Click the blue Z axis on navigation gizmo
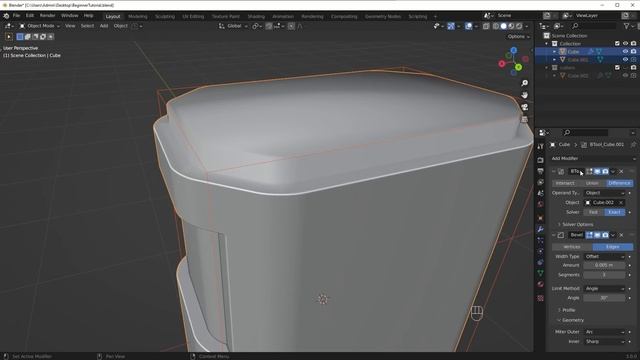 (513, 50)
